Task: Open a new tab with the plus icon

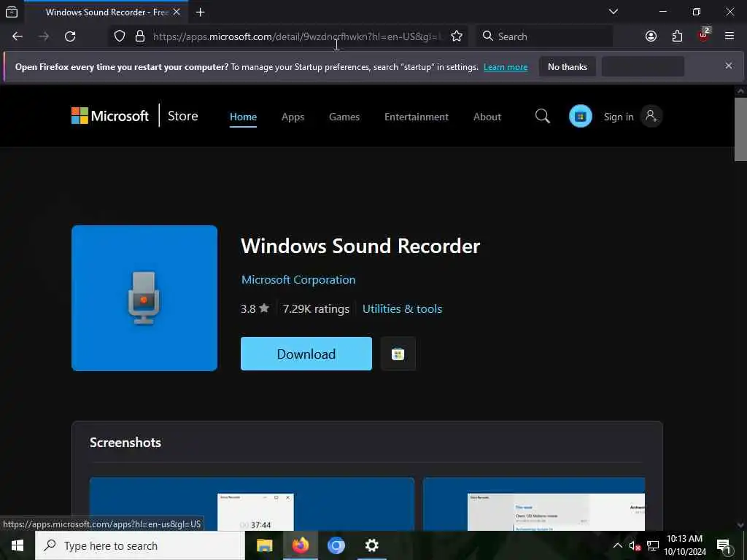Action: click(200, 12)
